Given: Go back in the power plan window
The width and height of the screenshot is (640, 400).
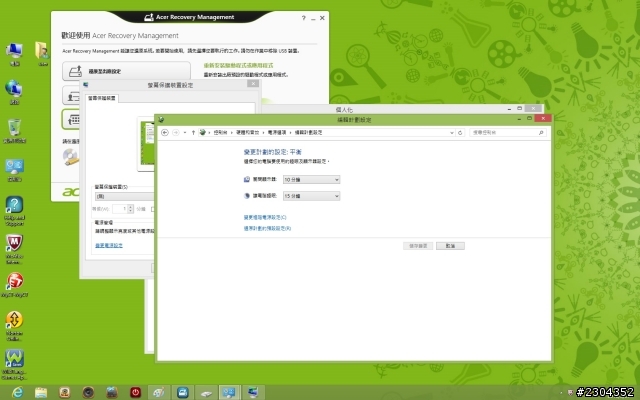Looking at the screenshot, I should pos(164,133).
